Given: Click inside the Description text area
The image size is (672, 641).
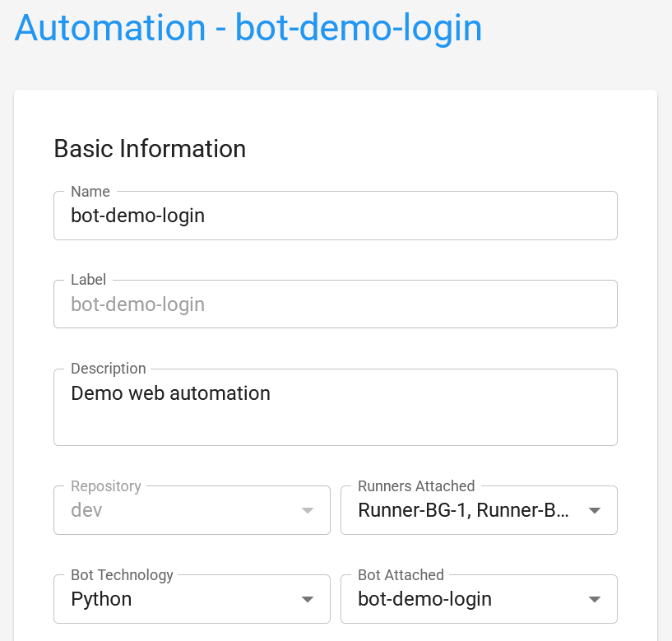Looking at the screenshot, I should tap(335, 406).
